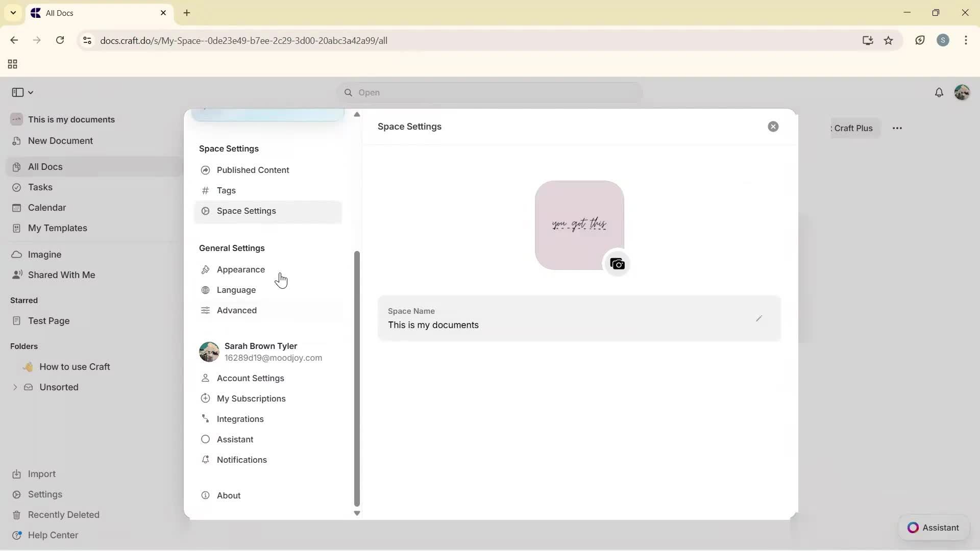Open the browser tab search dropdown
Screen dimensions: 980x551
13,13
